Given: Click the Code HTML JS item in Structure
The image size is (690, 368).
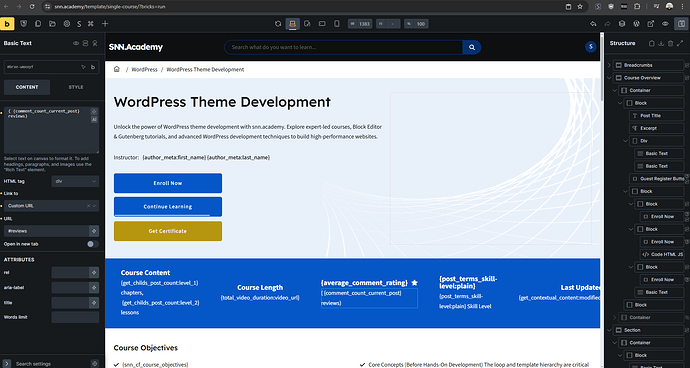Looking at the screenshot, I should pyautogui.click(x=662, y=254).
